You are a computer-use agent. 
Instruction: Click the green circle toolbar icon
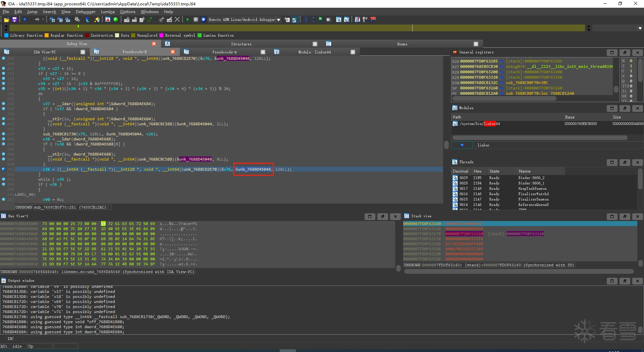click(116, 19)
